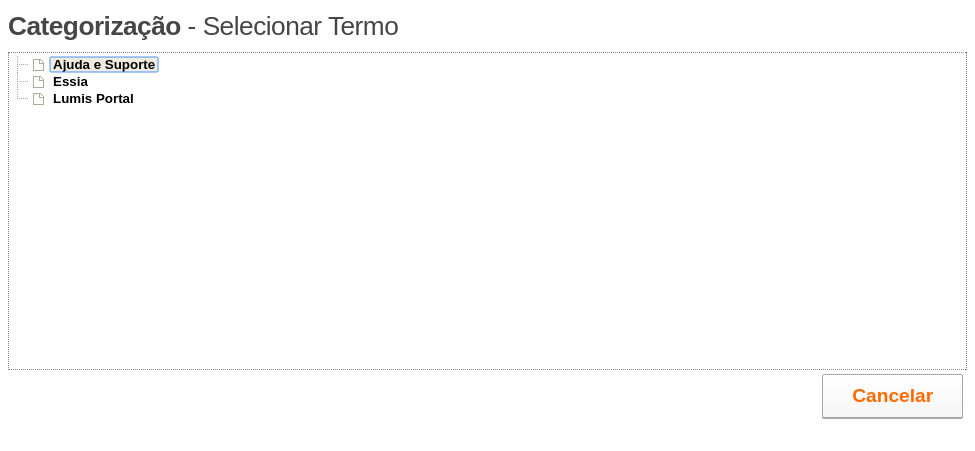Click the empty area inside the term tree panel
975x451 pixels.
[x=488, y=236]
